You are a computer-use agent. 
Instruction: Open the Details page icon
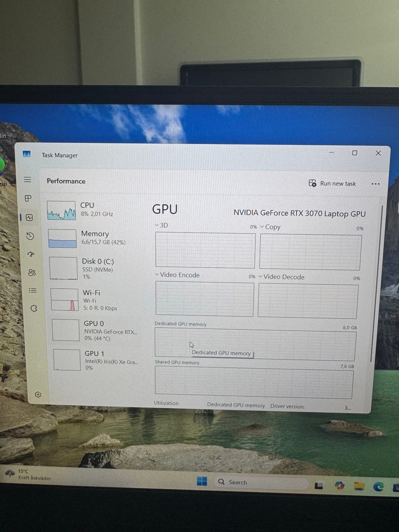click(33, 291)
